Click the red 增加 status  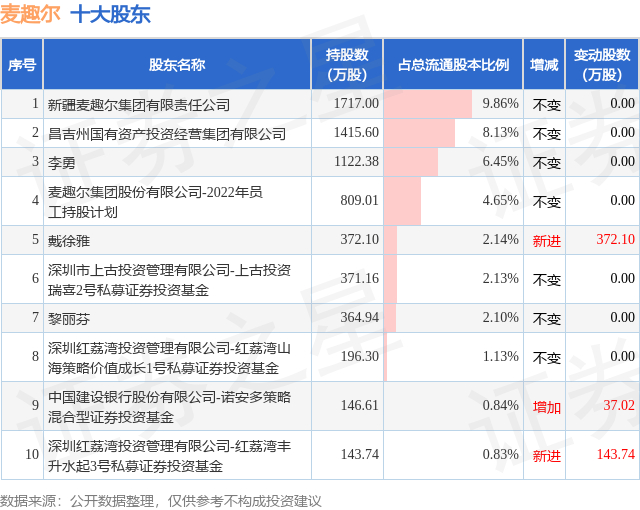(x=547, y=407)
